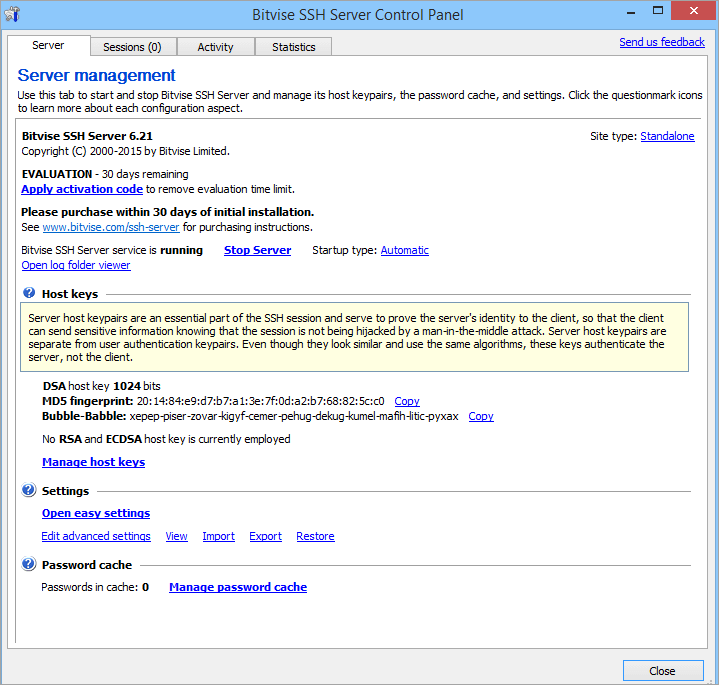
Task: Open log folder viewer
Action: [76, 265]
